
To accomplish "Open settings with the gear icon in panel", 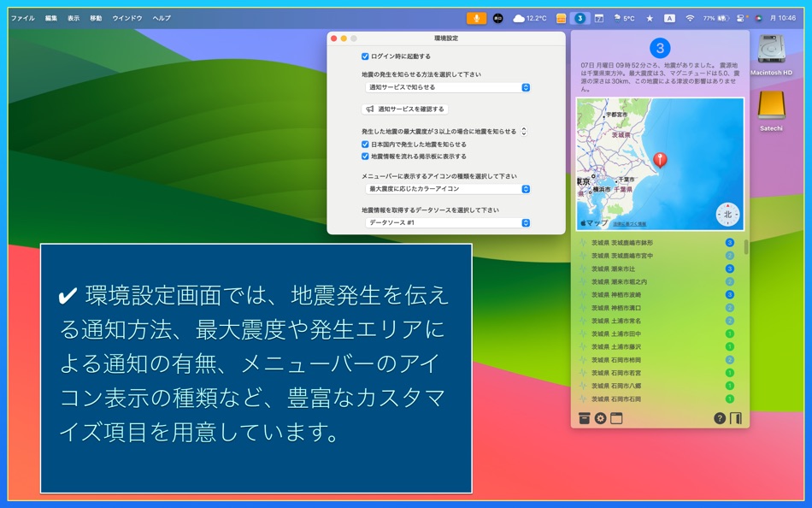I will pos(600,418).
